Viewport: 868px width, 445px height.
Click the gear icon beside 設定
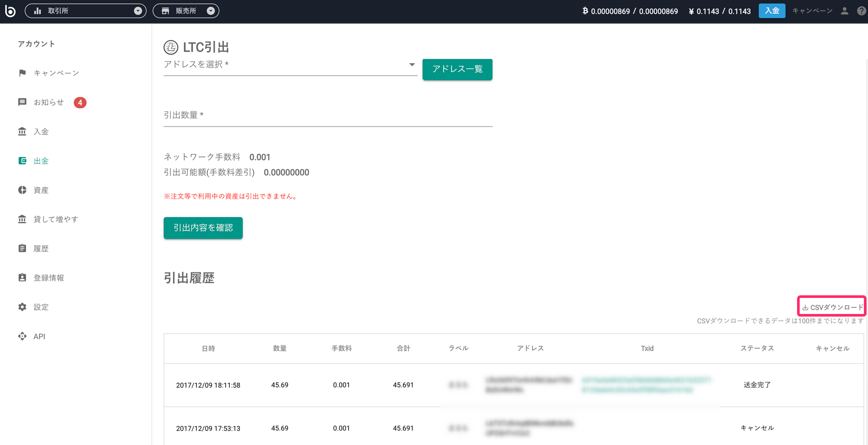coord(22,307)
